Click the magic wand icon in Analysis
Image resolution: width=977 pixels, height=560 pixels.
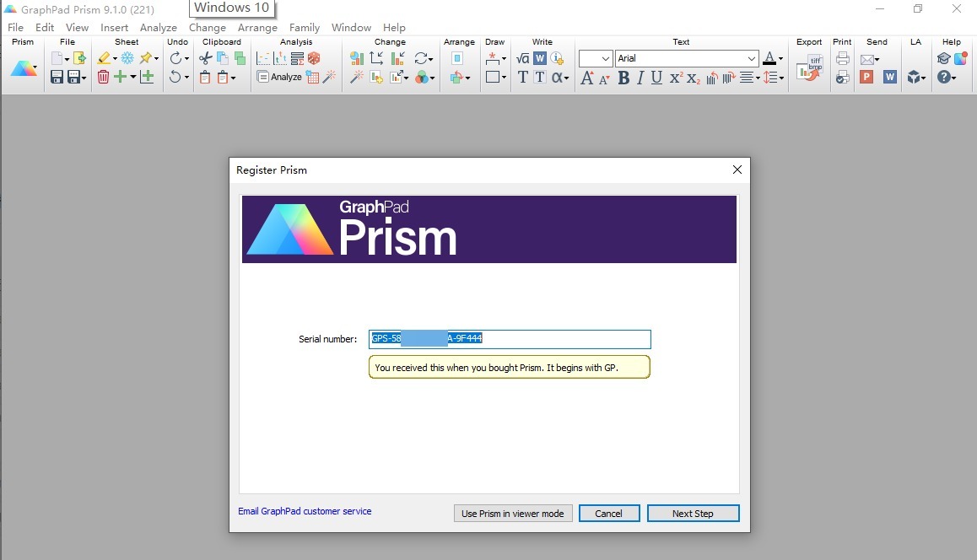point(330,77)
